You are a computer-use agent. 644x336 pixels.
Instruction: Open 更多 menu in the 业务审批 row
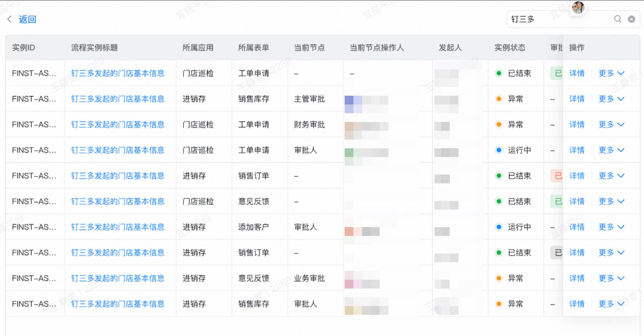pos(612,278)
